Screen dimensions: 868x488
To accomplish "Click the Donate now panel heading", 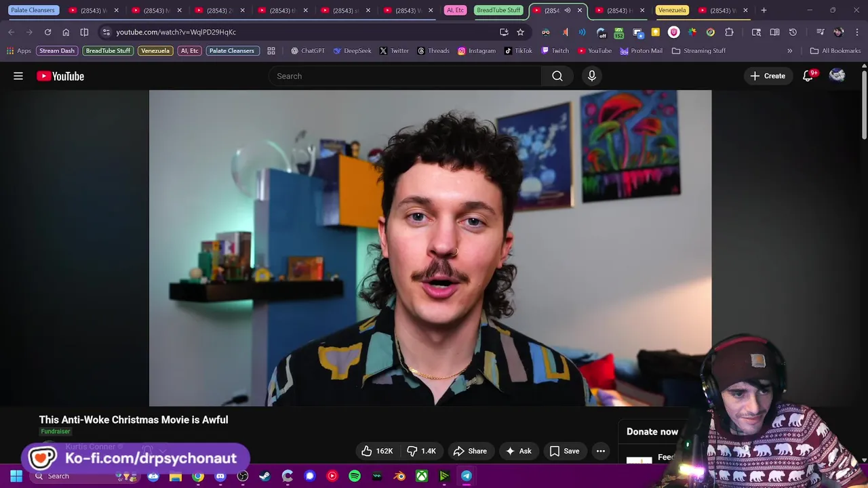I will click(652, 432).
